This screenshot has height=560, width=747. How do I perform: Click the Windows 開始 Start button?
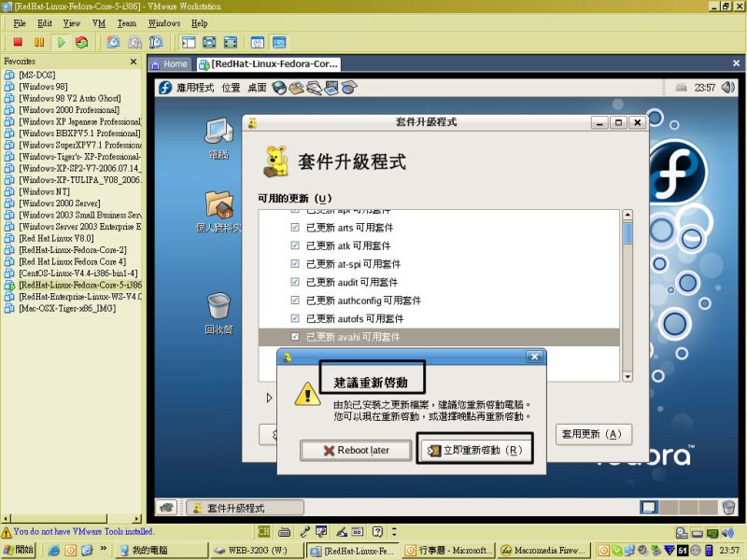pyautogui.click(x=19, y=550)
